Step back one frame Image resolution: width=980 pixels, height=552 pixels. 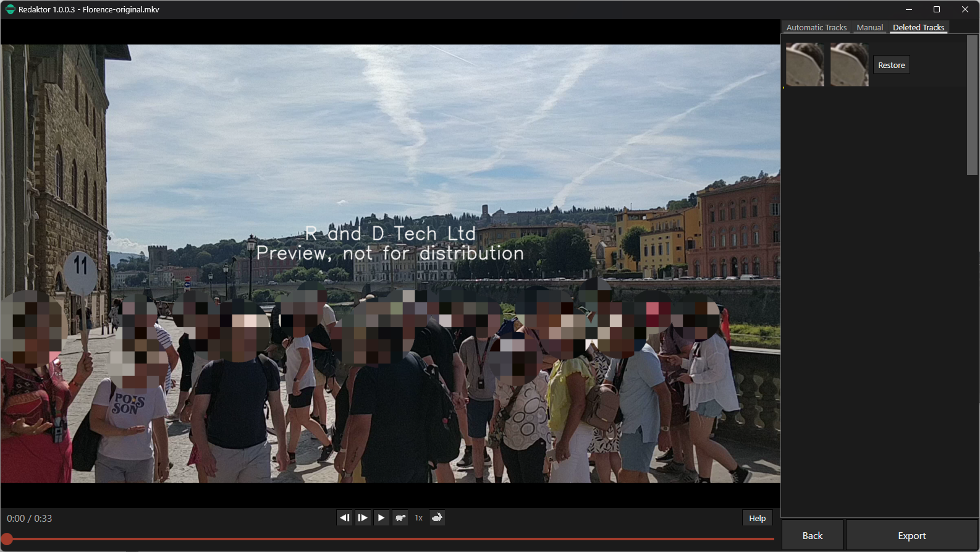point(345,518)
